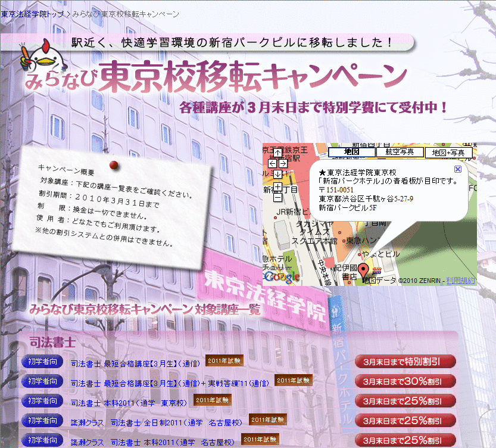Click 初学者向 badge beside 本科2011 名古屋校

tap(42, 440)
